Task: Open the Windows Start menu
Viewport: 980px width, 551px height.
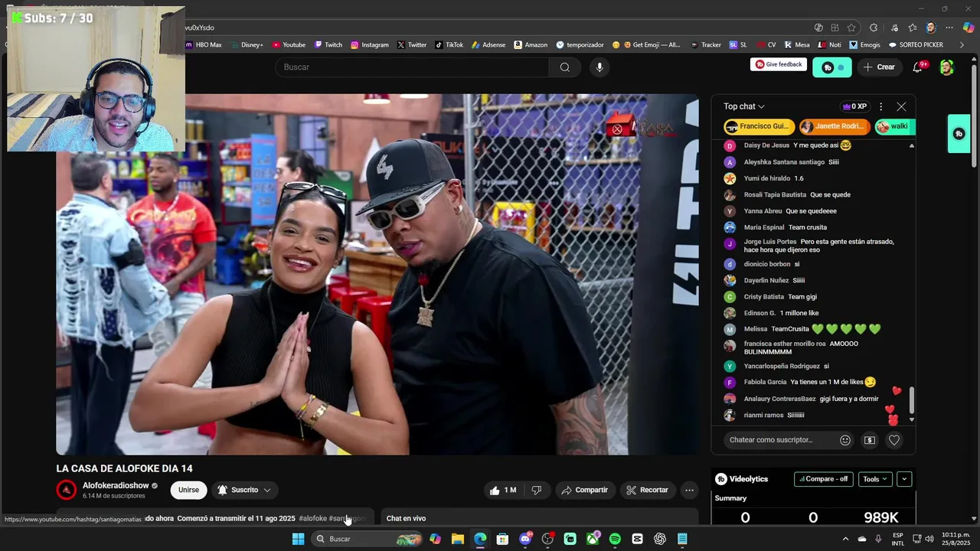Action: pos(299,539)
